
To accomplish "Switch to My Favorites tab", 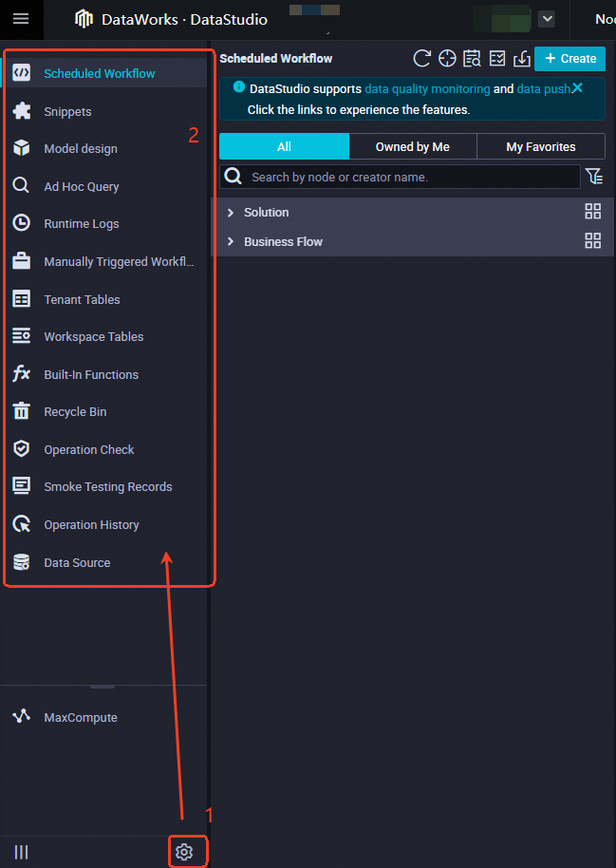I will pyautogui.click(x=541, y=146).
